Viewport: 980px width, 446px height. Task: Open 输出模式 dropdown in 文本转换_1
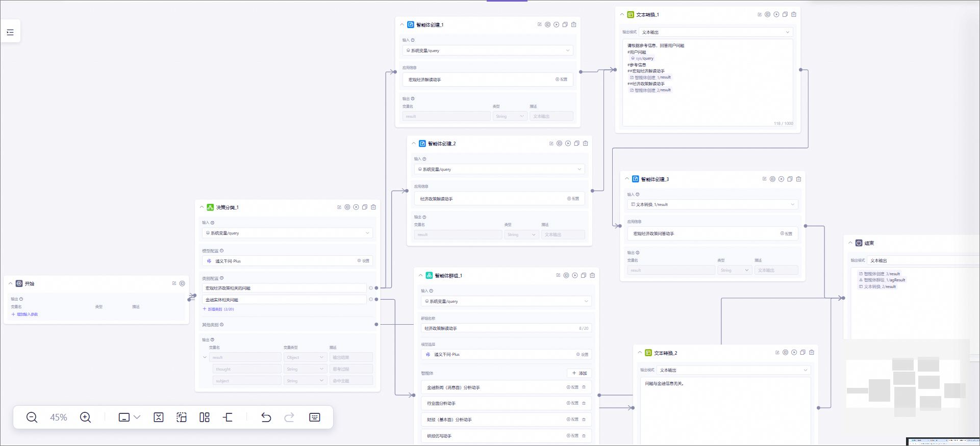click(716, 32)
